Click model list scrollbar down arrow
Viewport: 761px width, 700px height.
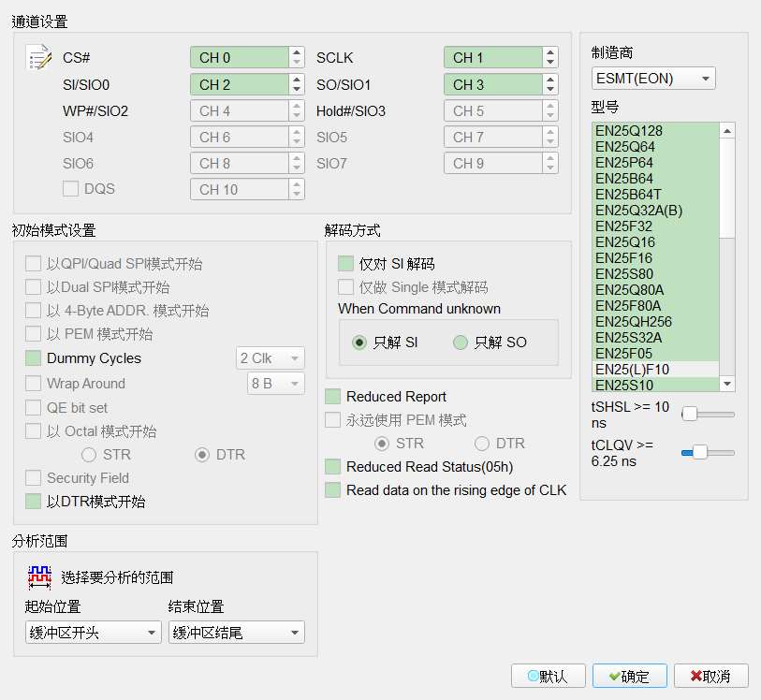(x=727, y=384)
